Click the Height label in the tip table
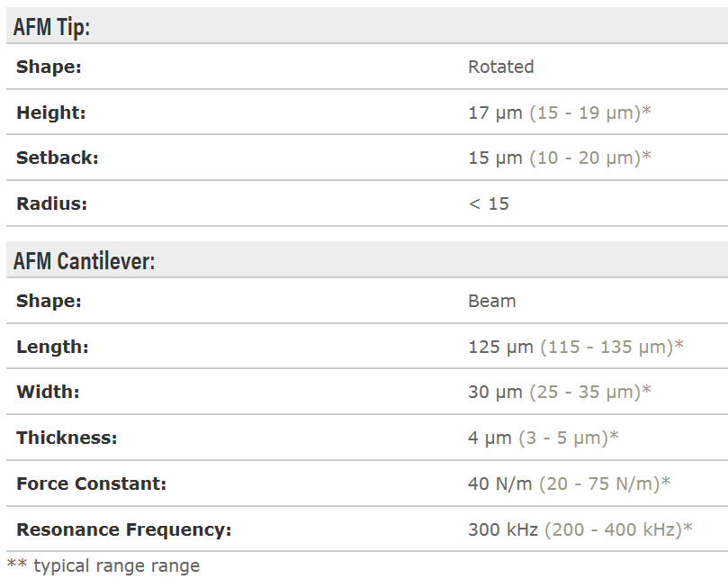The image size is (728, 588). [x=50, y=113]
